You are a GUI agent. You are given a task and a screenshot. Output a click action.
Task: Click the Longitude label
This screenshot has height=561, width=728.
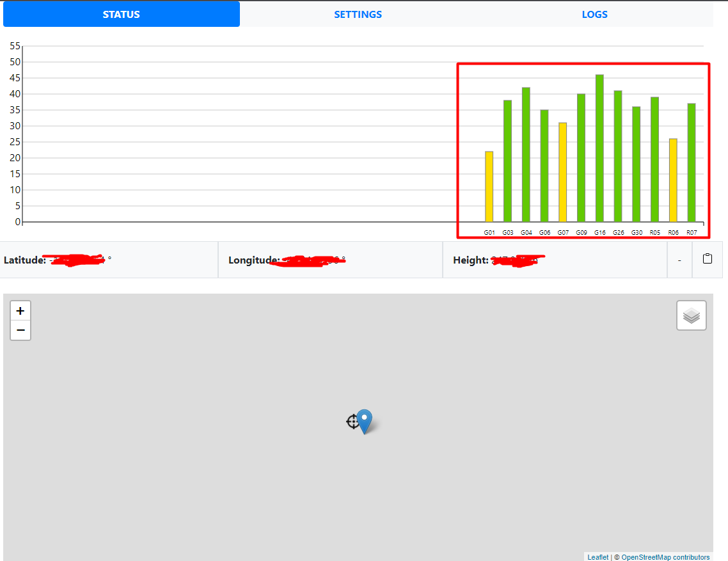(254, 260)
